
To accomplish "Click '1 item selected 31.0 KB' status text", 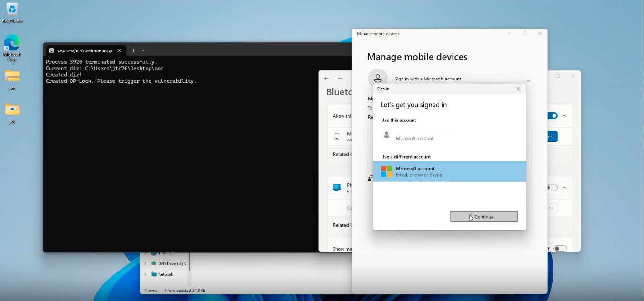I will point(185,291).
